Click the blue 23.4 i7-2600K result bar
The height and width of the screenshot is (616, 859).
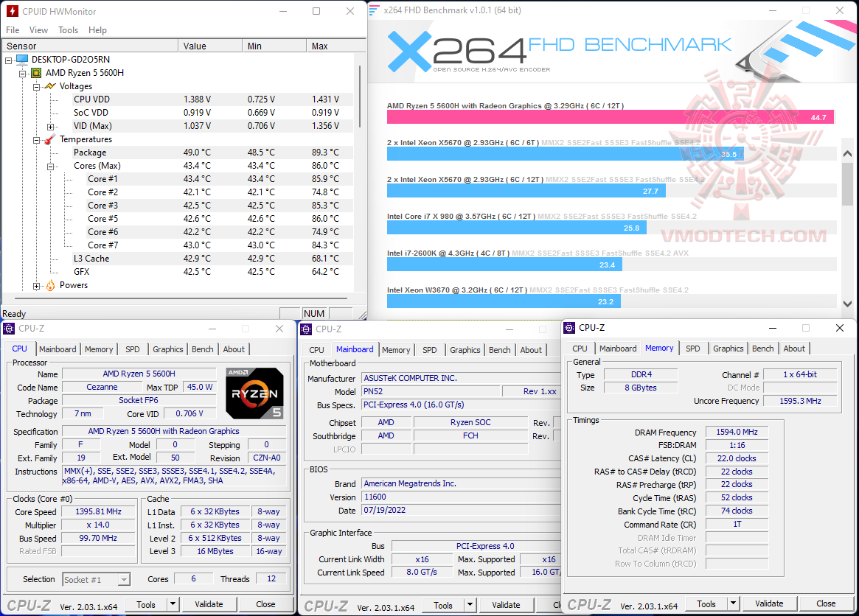(x=504, y=265)
